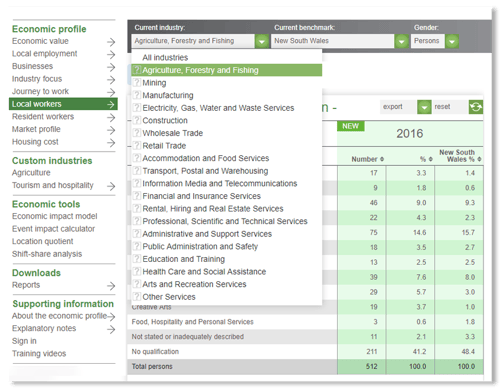Open About the economic profile link
The width and height of the screenshot is (500, 388).
(x=59, y=316)
